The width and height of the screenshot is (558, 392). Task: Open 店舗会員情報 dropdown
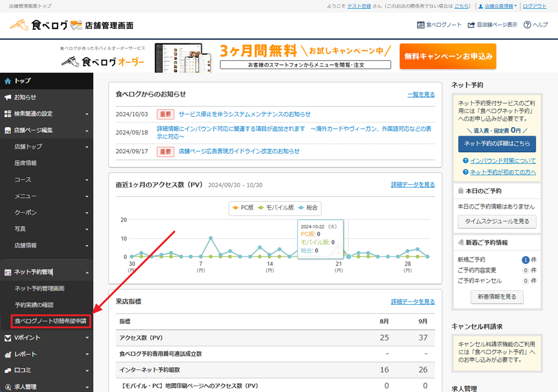[498, 6]
